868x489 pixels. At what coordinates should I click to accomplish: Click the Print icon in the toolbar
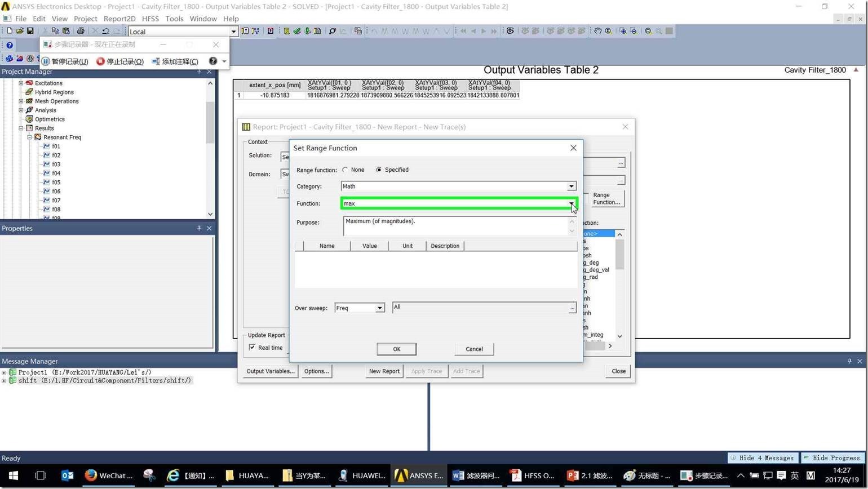[80, 31]
